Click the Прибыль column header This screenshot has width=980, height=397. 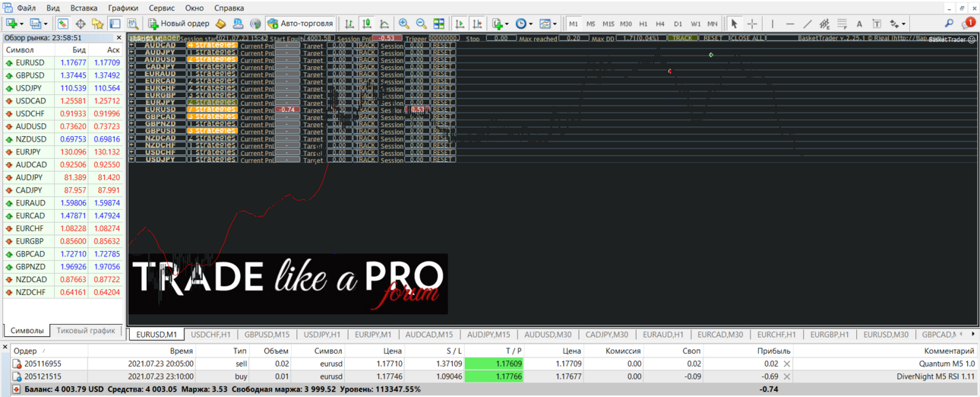[x=774, y=351]
